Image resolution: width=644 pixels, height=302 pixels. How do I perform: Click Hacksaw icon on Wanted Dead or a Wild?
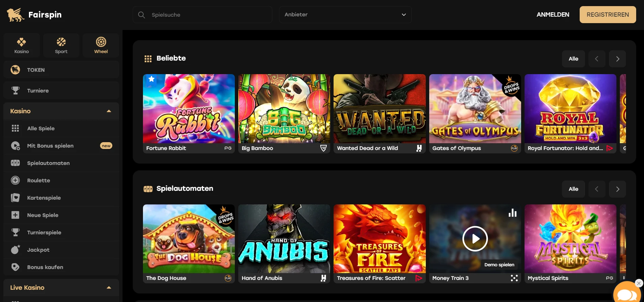(419, 148)
